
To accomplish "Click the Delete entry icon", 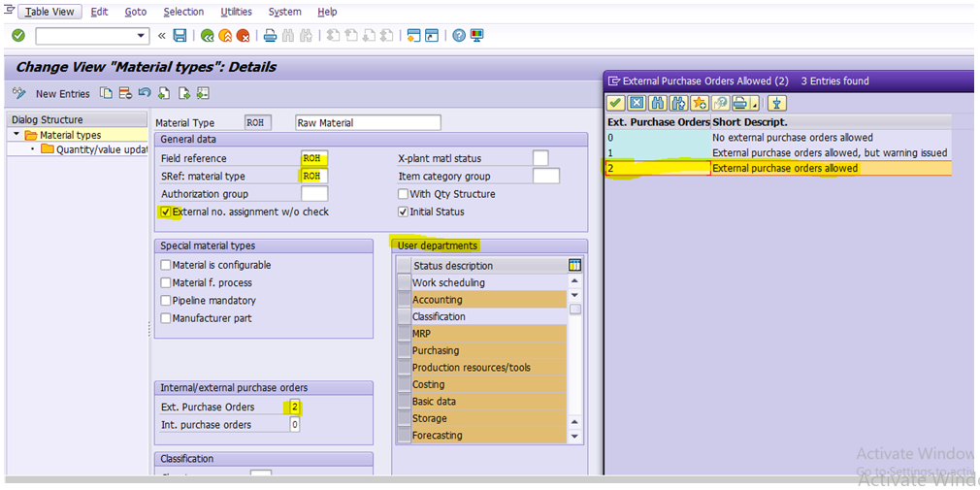I will tap(125, 94).
